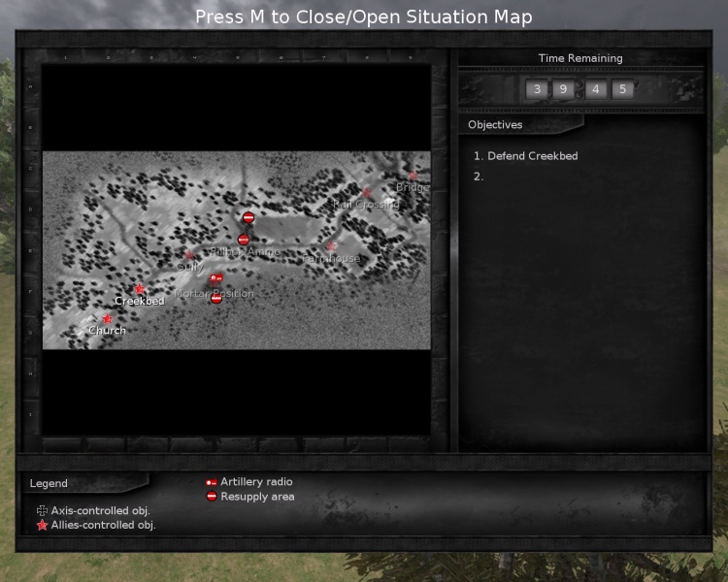This screenshot has width=728, height=582.
Task: Click the Resupply area icon in the legend
Action: [x=212, y=496]
